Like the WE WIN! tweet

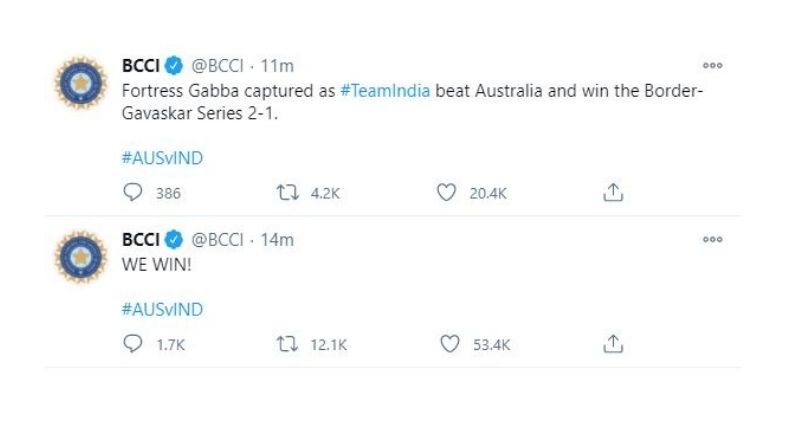point(450,344)
